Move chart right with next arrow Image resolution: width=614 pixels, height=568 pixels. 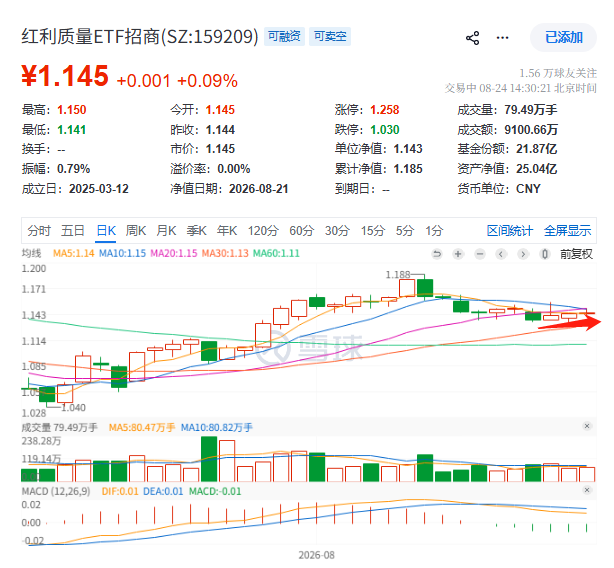523,254
